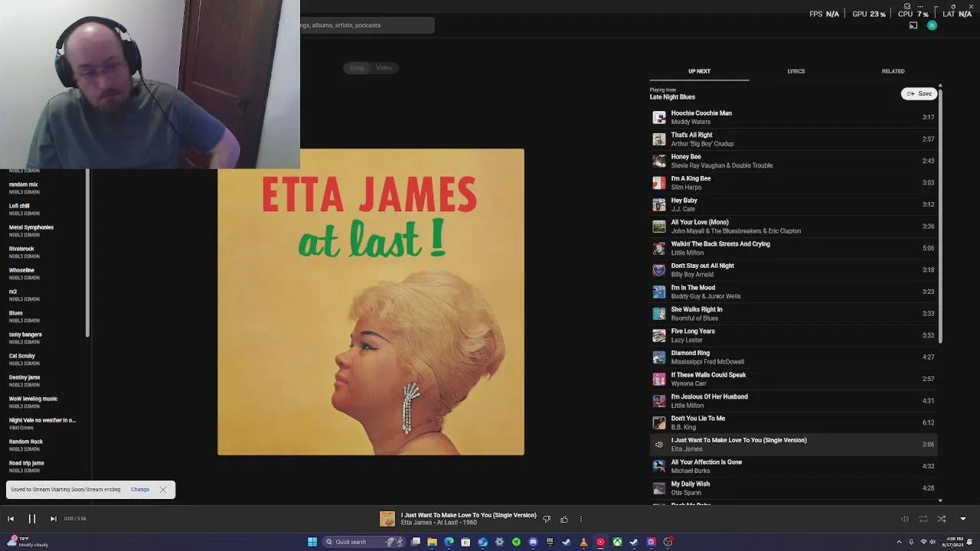Toggle shuffle mode
This screenshot has width=980, height=551.
(x=942, y=519)
